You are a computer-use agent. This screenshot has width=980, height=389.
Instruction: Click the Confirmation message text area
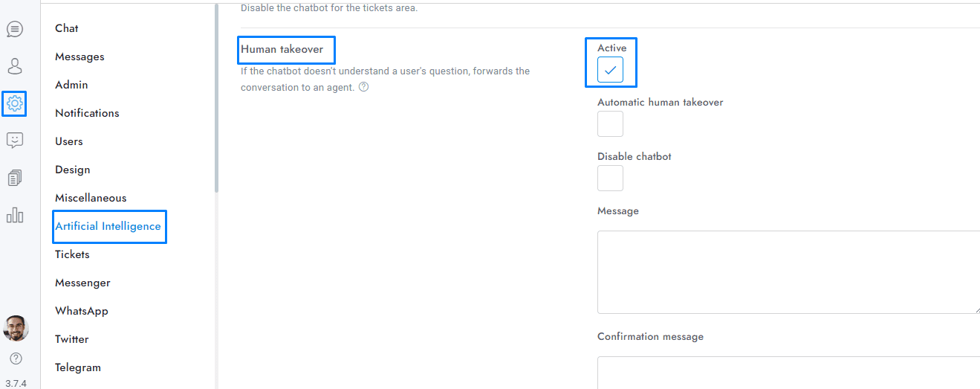click(788, 372)
